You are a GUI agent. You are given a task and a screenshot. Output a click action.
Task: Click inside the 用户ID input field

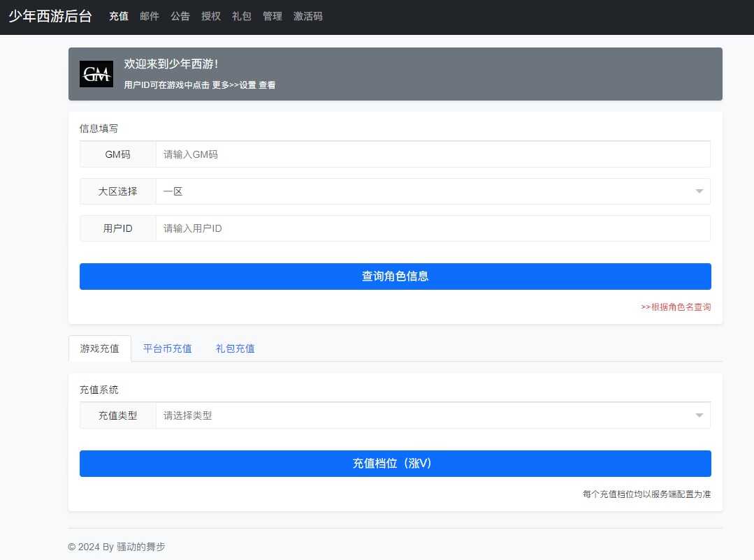pos(432,228)
